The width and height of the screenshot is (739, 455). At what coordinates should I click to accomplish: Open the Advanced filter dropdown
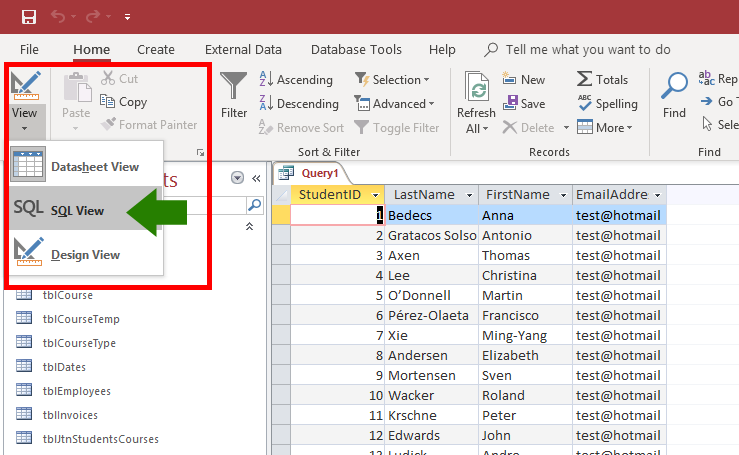[394, 103]
